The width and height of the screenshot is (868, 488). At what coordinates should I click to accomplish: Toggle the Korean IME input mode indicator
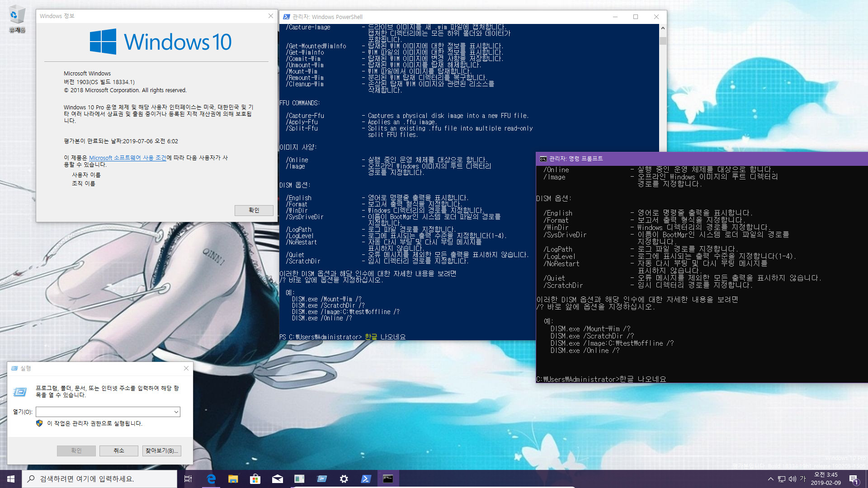tap(803, 479)
